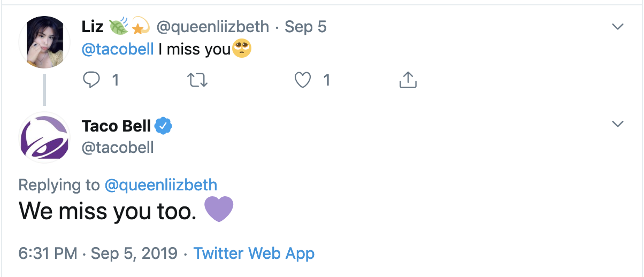Click the pleading face emoji in Liz's tweet
Image resolution: width=644 pixels, height=277 pixels.
coord(242,49)
